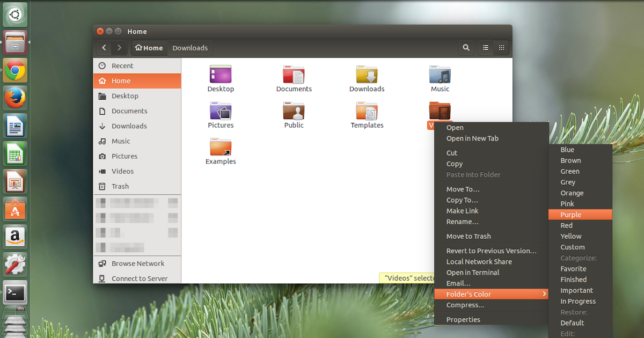Navigate back using the back arrow
Screen dimensions: 644x338
pos(104,48)
